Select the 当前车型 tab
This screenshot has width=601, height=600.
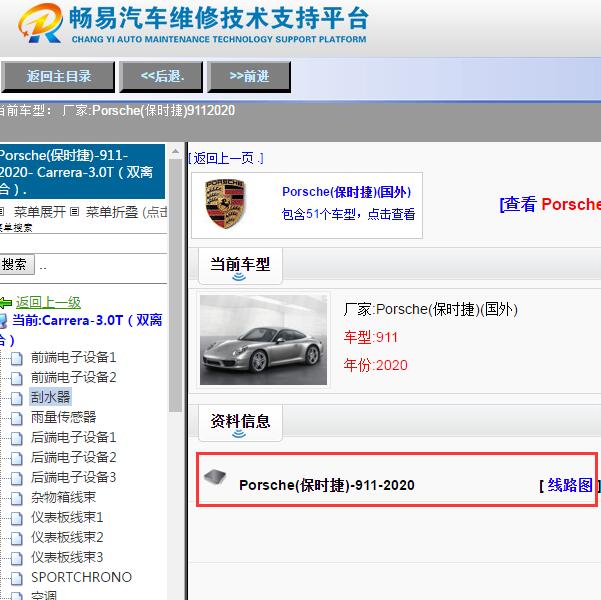(x=240, y=266)
